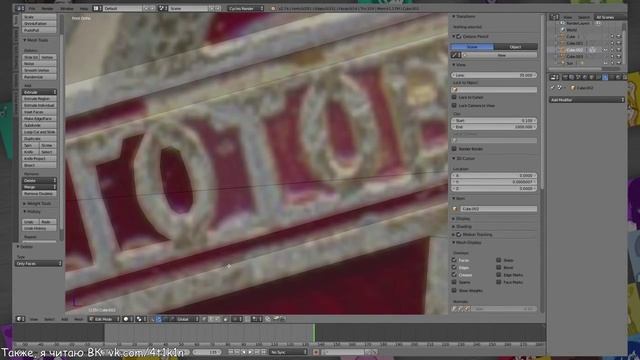The height and width of the screenshot is (360, 640).
Task: Open the File menu
Action: pos(32,8)
